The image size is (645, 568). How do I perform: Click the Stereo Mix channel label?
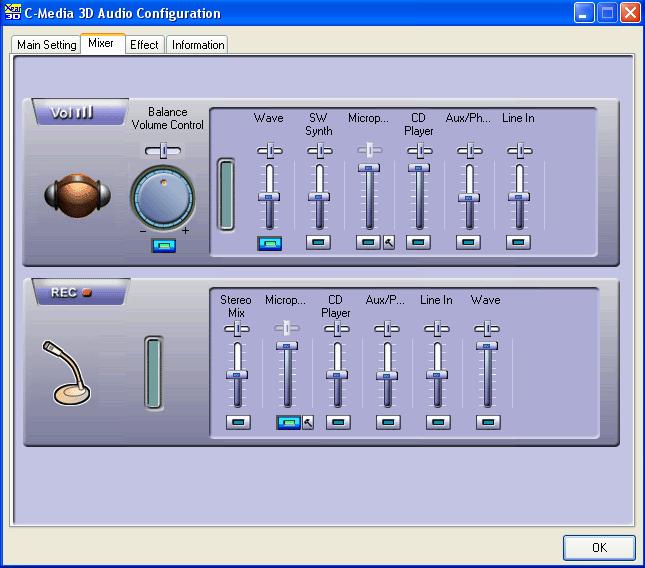[x=236, y=306]
